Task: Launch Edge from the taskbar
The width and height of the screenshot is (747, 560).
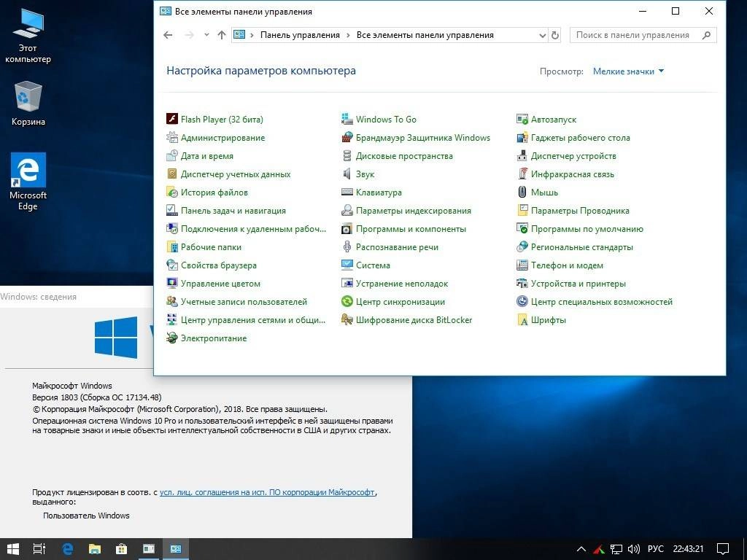Action: [68, 549]
